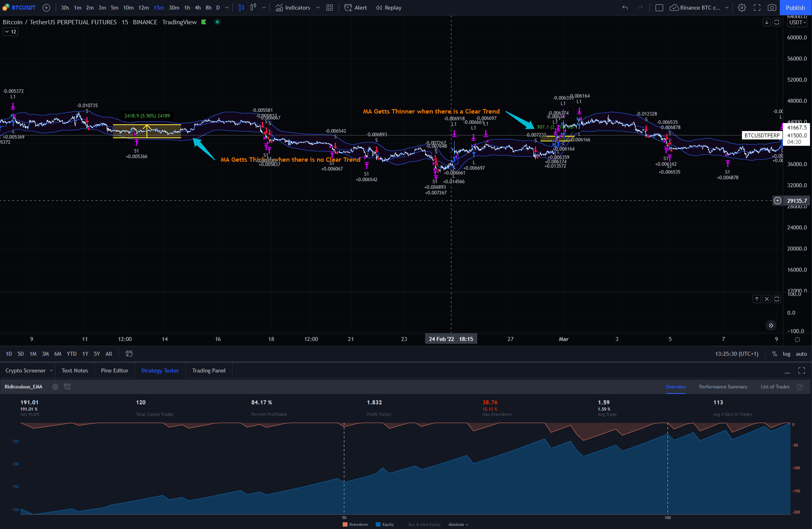The width and height of the screenshot is (812, 529).
Task: Open the go to date icon
Action: click(129, 354)
